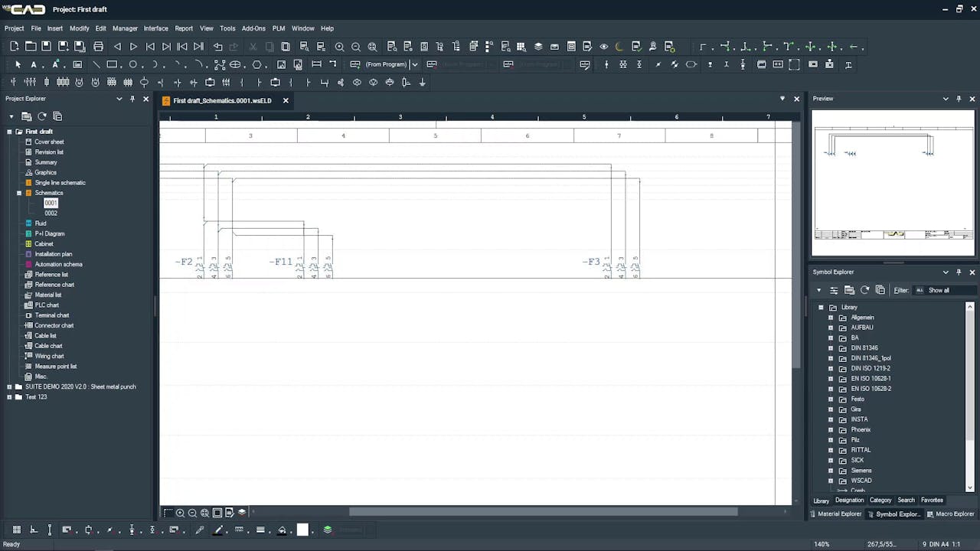This screenshot has height=551, width=980.
Task: Toggle the dark mode moon icon
Action: 619,47
